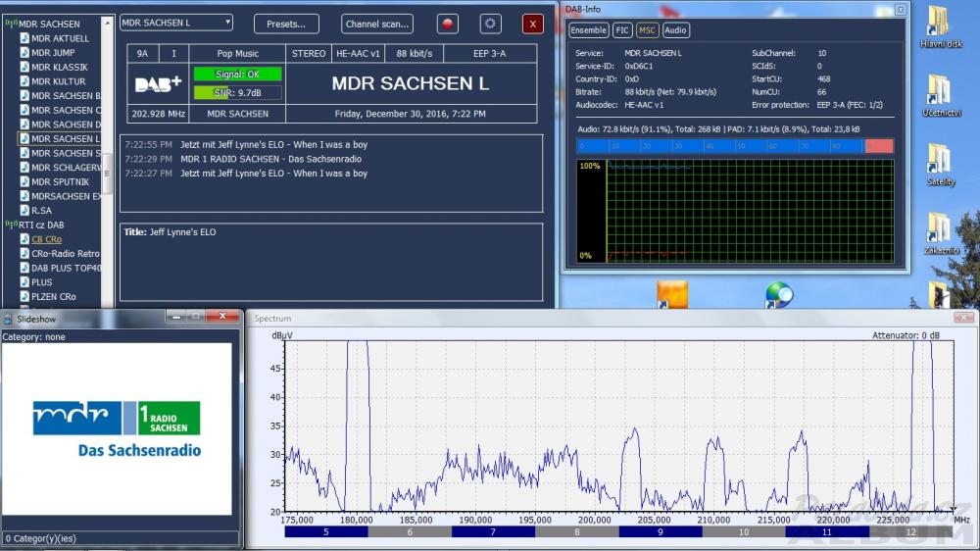The image size is (980, 551).
Task: Click the 88 kbit/s bitrate cell
Action: tap(414, 54)
